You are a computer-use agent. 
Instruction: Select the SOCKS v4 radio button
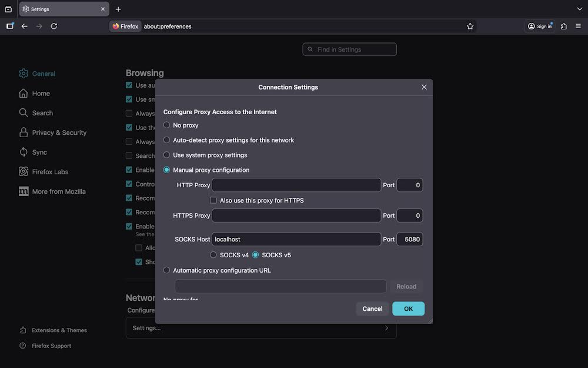coord(213,254)
